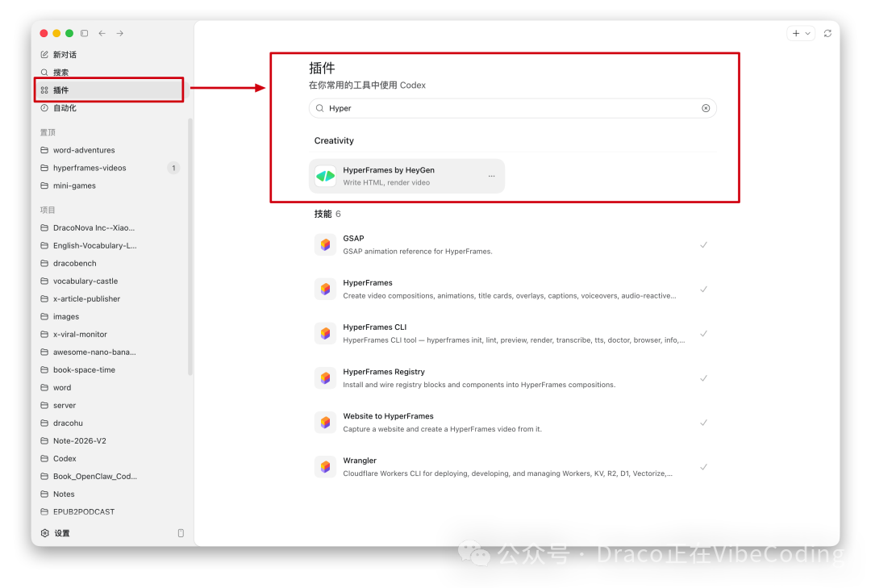Select the GSAP skill row
The height and width of the screenshot is (588, 871).
tap(513, 245)
